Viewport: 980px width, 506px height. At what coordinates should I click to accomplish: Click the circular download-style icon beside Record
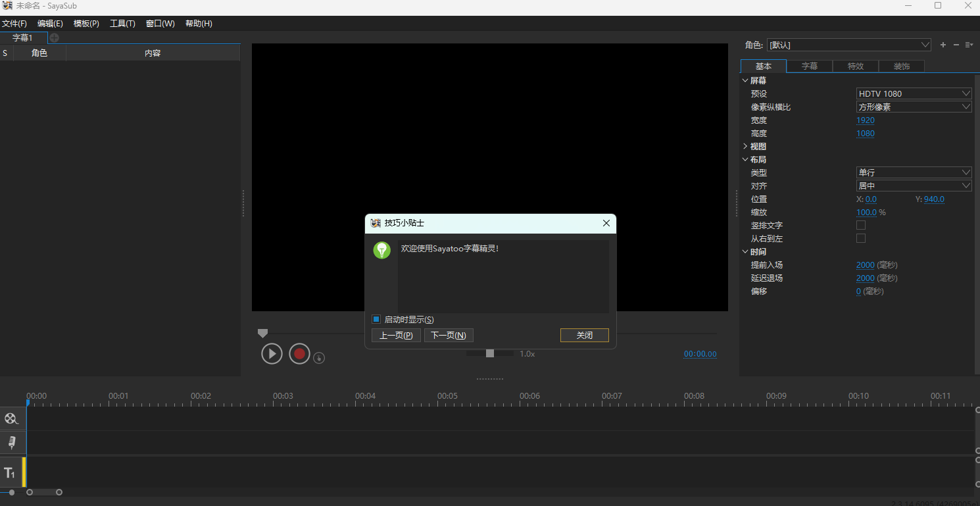[x=320, y=357]
